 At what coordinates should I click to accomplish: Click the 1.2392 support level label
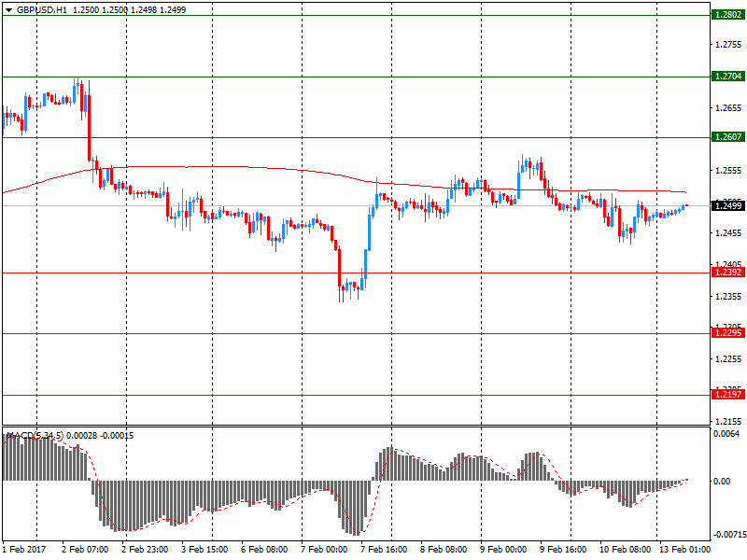point(728,273)
